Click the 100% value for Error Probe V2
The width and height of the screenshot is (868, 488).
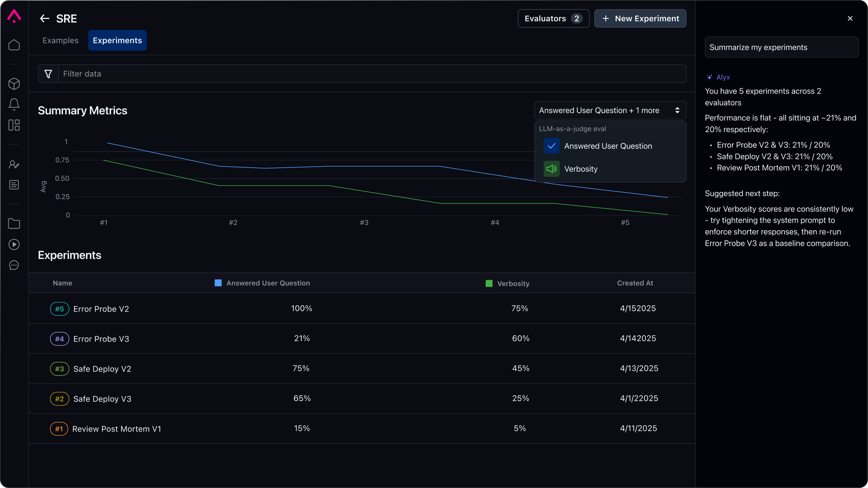pos(302,308)
